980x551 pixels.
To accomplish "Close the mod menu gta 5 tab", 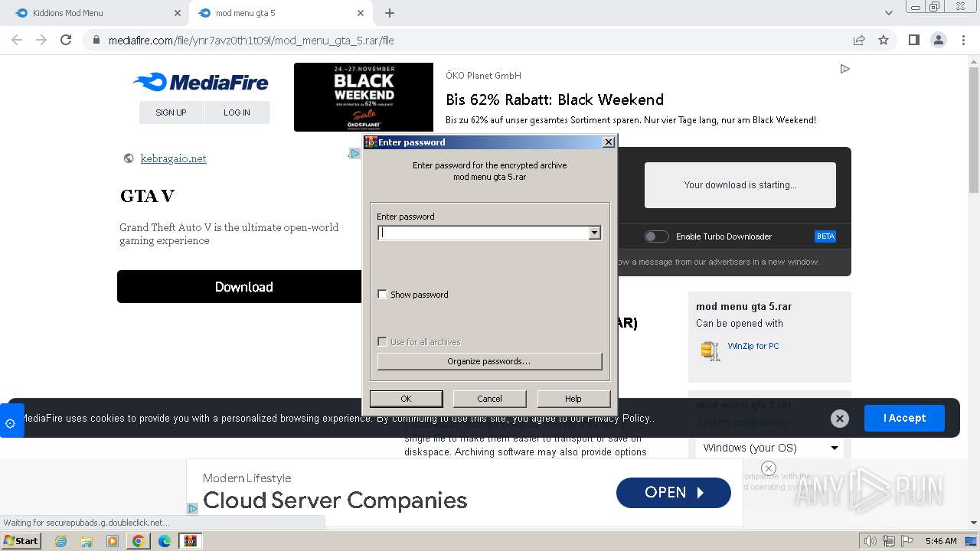I will point(361,13).
